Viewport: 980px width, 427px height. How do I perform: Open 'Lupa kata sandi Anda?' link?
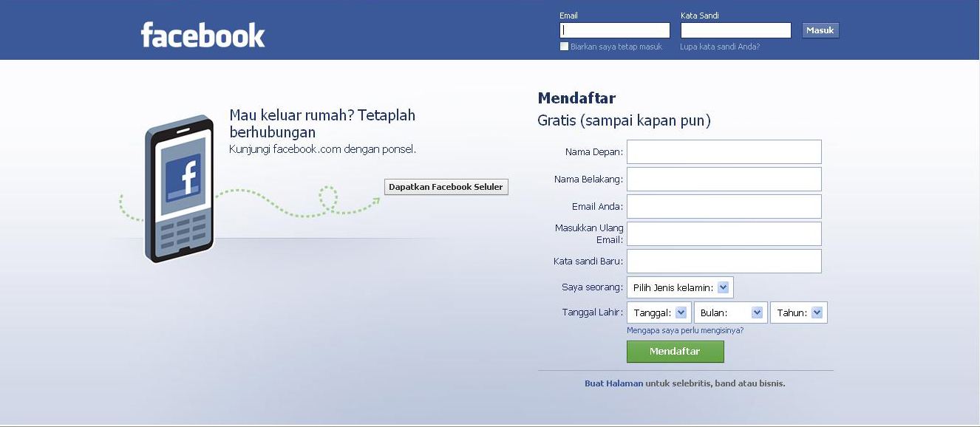pyautogui.click(x=720, y=47)
